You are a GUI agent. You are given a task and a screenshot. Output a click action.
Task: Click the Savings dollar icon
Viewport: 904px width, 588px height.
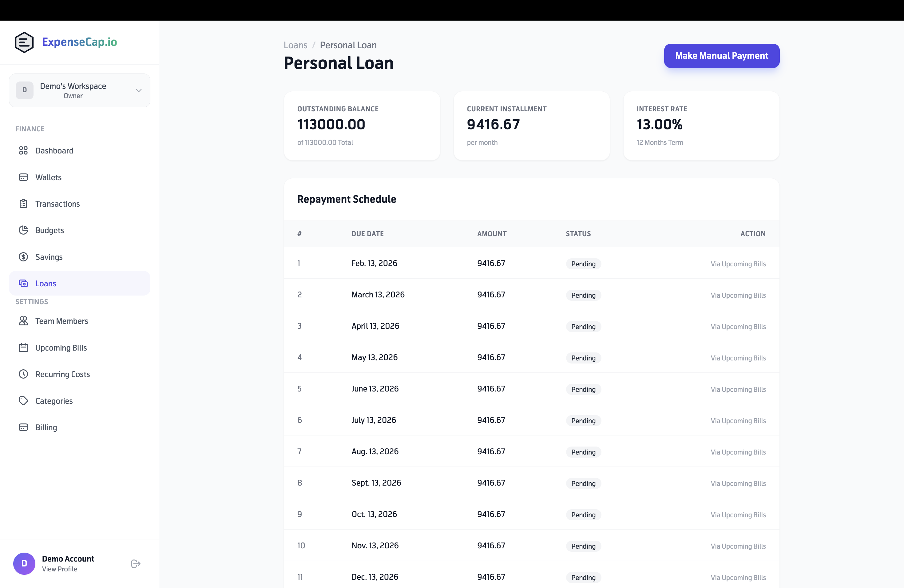(x=24, y=257)
